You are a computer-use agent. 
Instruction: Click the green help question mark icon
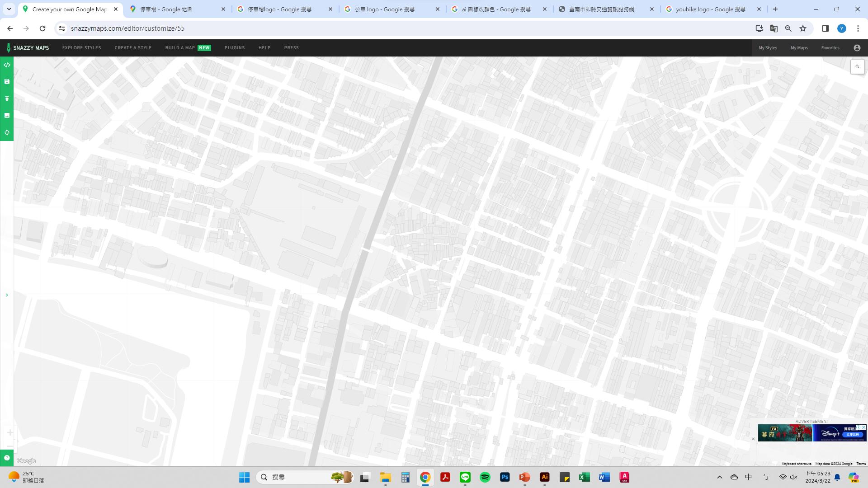(x=7, y=458)
